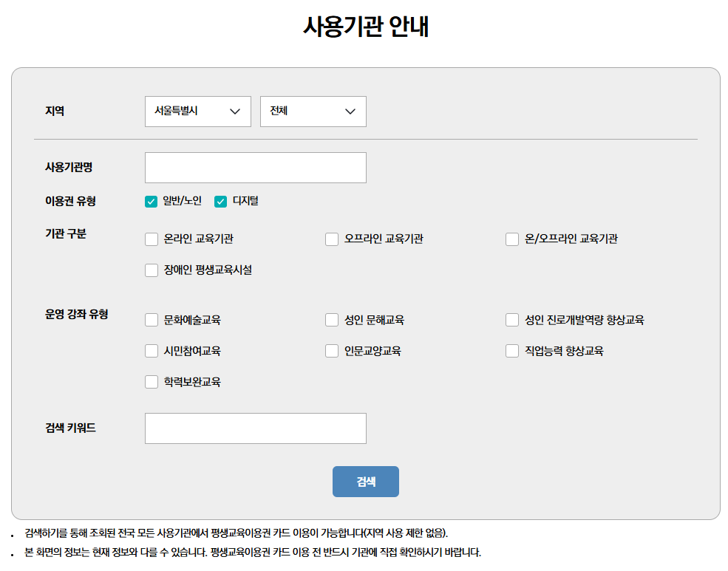
Task: Check the 직업능력 향상교육 option
Action: point(511,350)
